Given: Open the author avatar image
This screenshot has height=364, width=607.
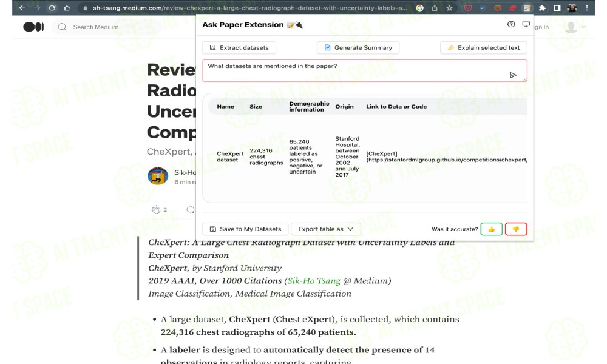Looking at the screenshot, I should click(158, 176).
